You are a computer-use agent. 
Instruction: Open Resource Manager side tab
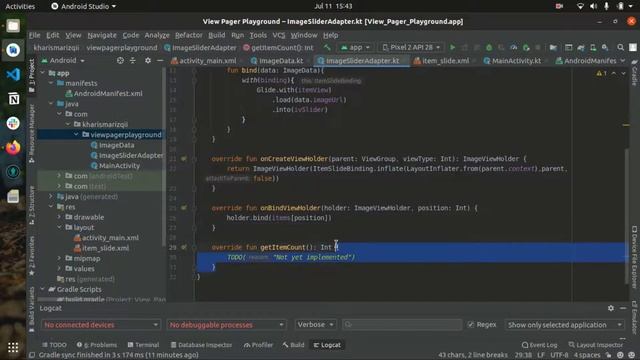[x=32, y=133]
